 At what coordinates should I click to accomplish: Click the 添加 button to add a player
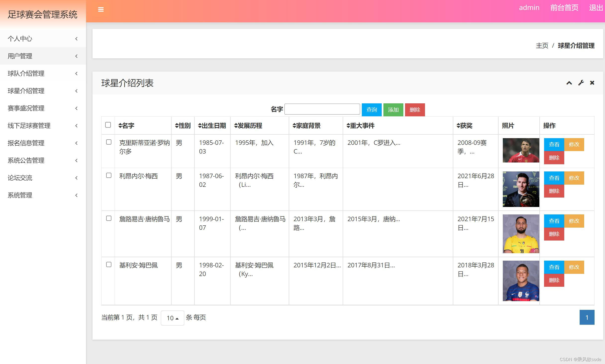pyautogui.click(x=393, y=110)
